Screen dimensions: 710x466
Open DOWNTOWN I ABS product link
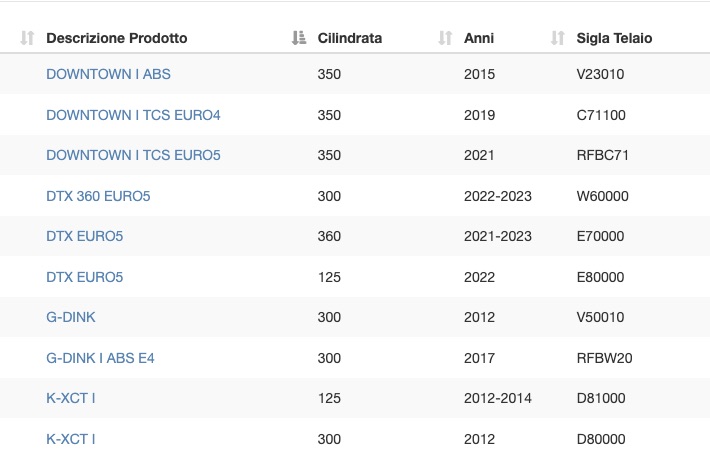(108, 74)
